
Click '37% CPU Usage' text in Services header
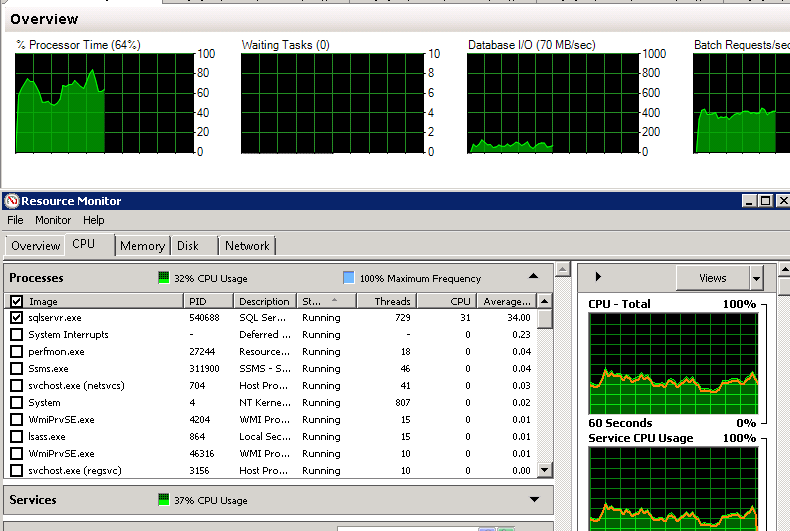[x=211, y=501]
